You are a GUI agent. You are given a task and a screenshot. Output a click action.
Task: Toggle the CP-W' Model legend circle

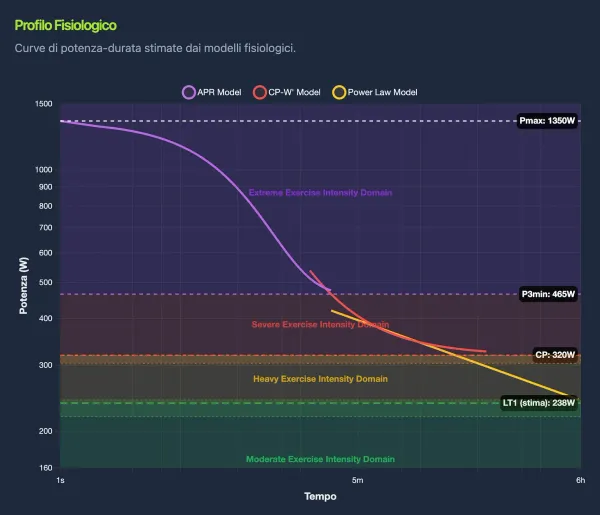point(259,92)
